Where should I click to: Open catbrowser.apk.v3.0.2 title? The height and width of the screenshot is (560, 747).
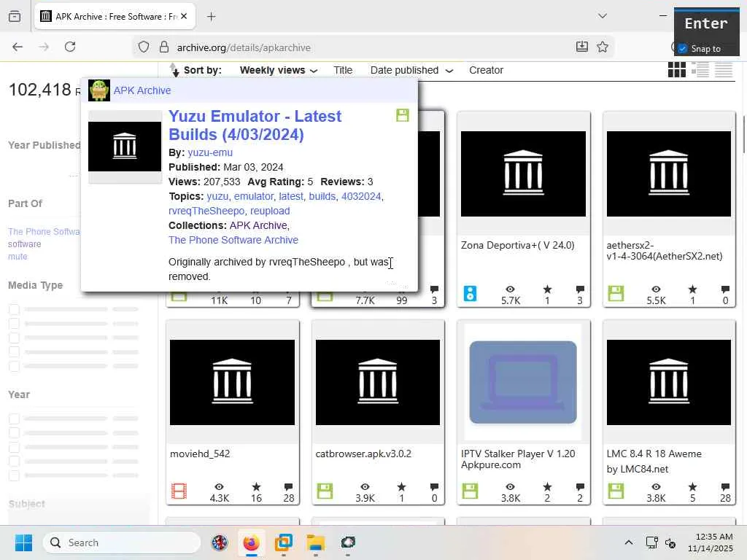363,454
